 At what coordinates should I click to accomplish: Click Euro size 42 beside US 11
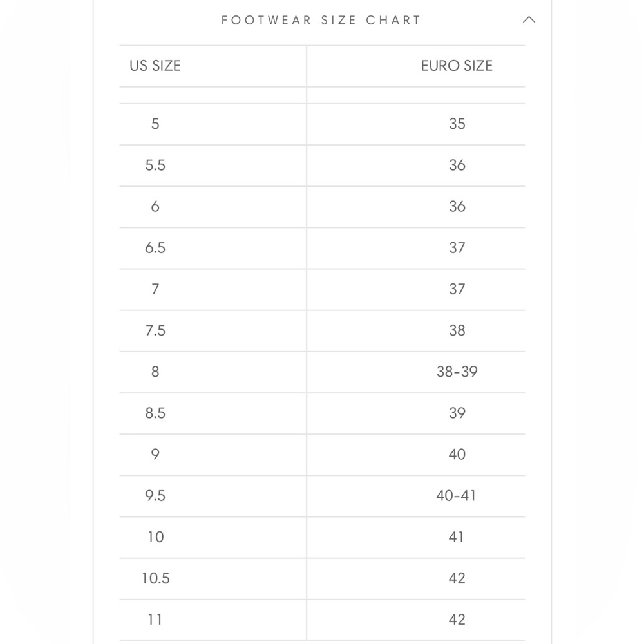(x=457, y=620)
